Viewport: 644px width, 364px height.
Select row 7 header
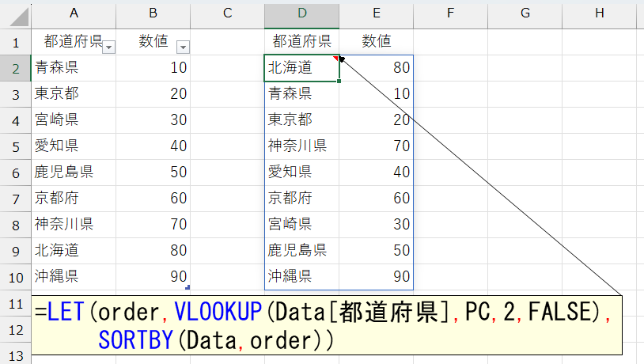click(16, 199)
